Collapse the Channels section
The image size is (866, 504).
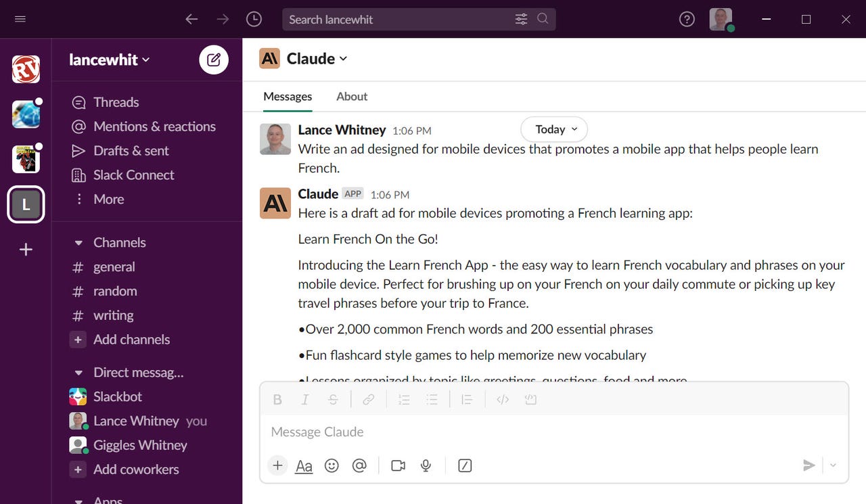[x=78, y=242]
